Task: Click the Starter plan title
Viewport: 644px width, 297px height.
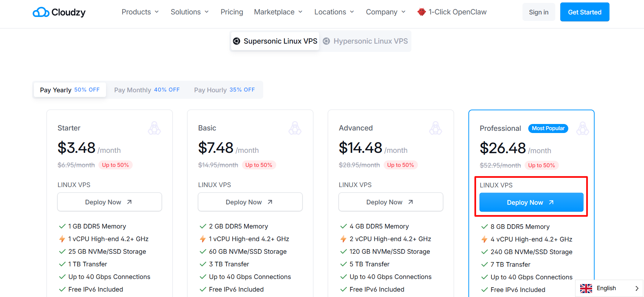Action: click(69, 128)
